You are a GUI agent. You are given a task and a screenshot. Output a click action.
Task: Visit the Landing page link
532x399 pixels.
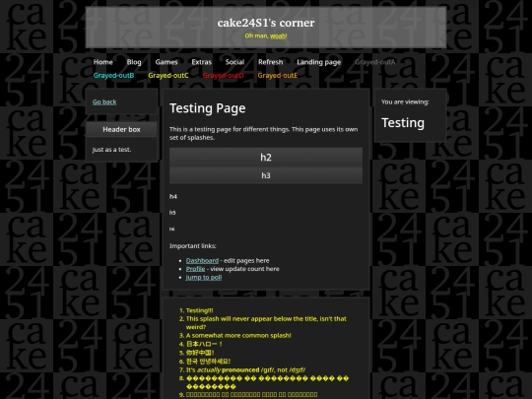tap(319, 62)
